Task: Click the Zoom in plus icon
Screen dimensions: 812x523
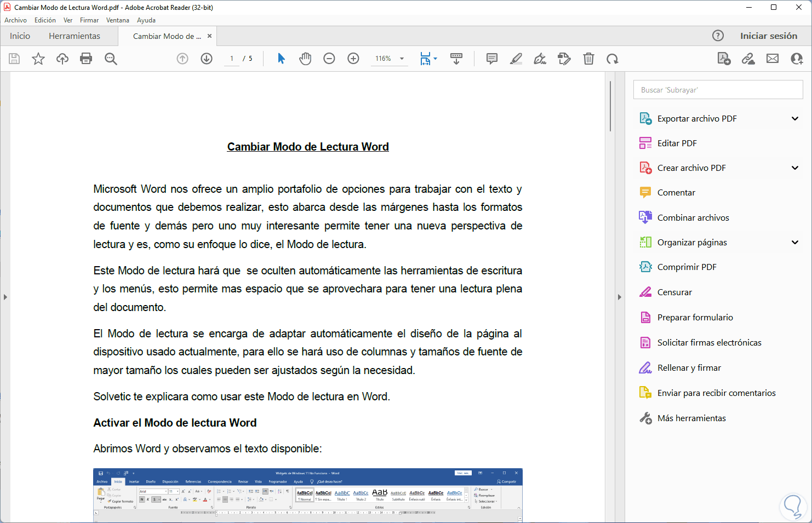Action: pyautogui.click(x=353, y=59)
